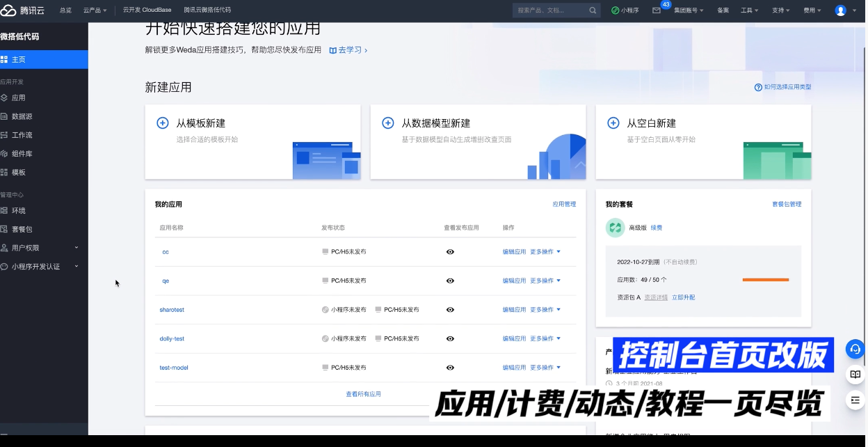Screen dimensions: 868x447
Task: Click the 腾讯云 cloud logo
Action: click(x=9, y=10)
